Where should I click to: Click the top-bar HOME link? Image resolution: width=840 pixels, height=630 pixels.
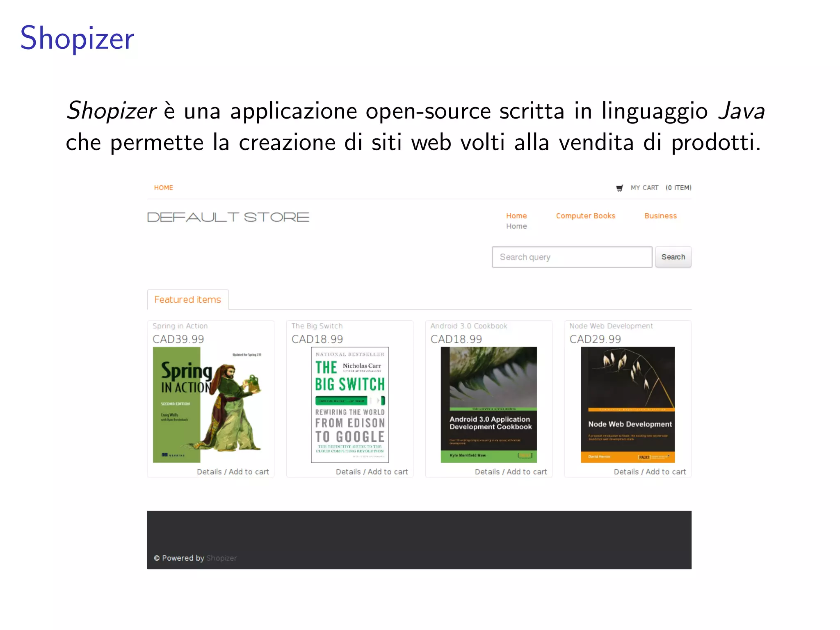163,187
